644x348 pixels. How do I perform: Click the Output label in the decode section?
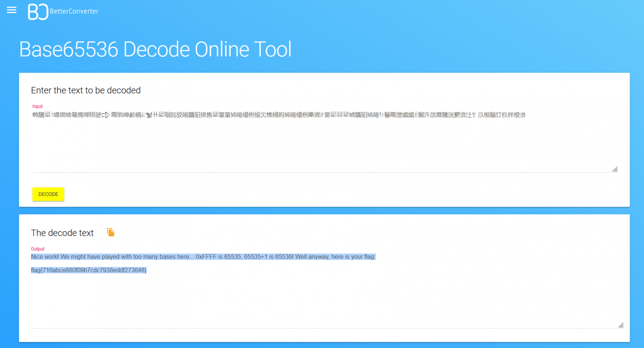click(x=38, y=249)
